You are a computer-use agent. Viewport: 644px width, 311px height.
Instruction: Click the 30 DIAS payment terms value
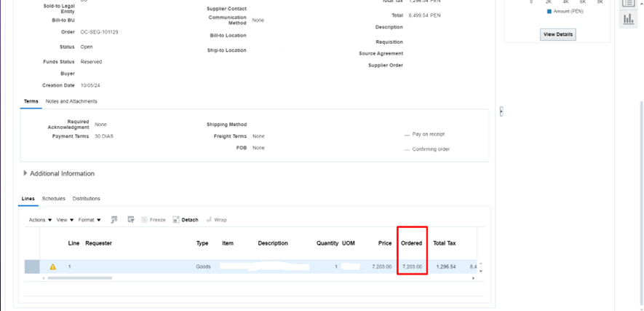(104, 136)
